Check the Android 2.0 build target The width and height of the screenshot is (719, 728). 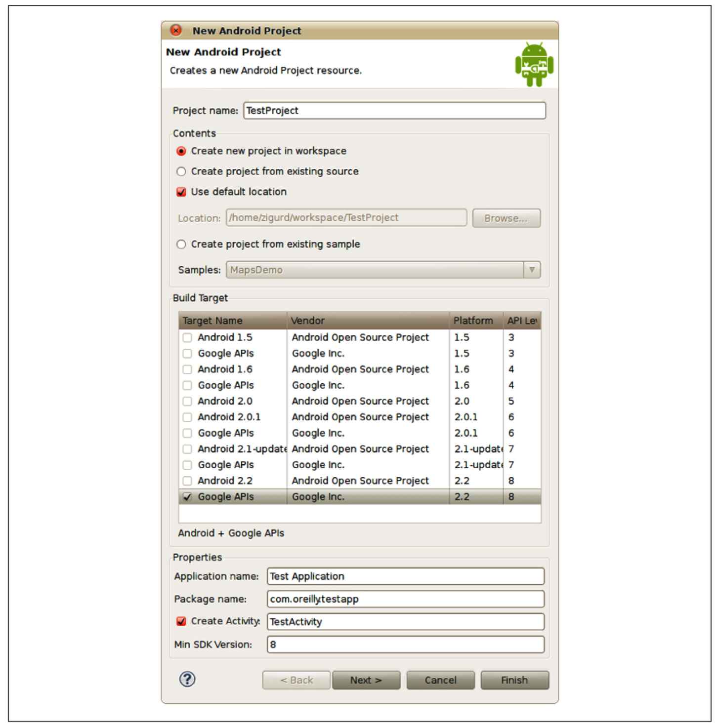(187, 402)
